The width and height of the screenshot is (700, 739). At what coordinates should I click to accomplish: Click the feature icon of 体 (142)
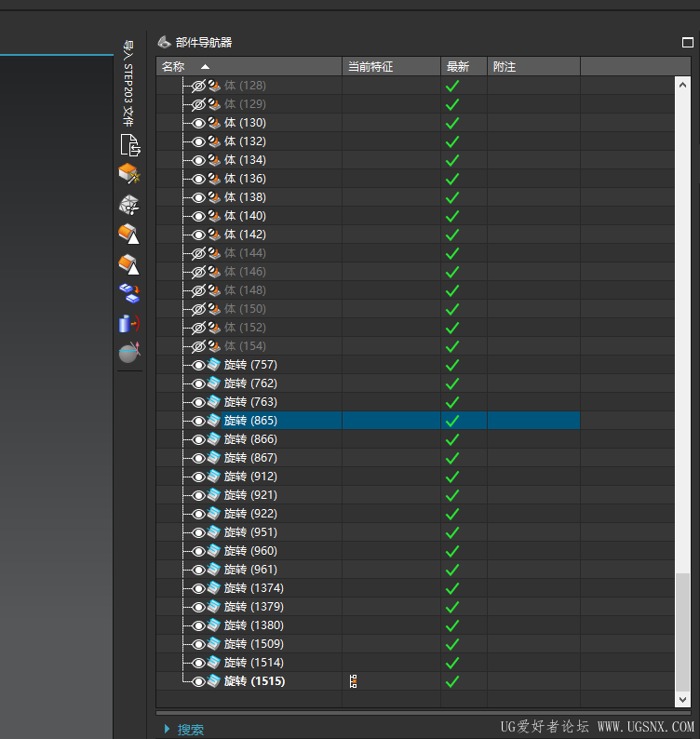pos(214,235)
